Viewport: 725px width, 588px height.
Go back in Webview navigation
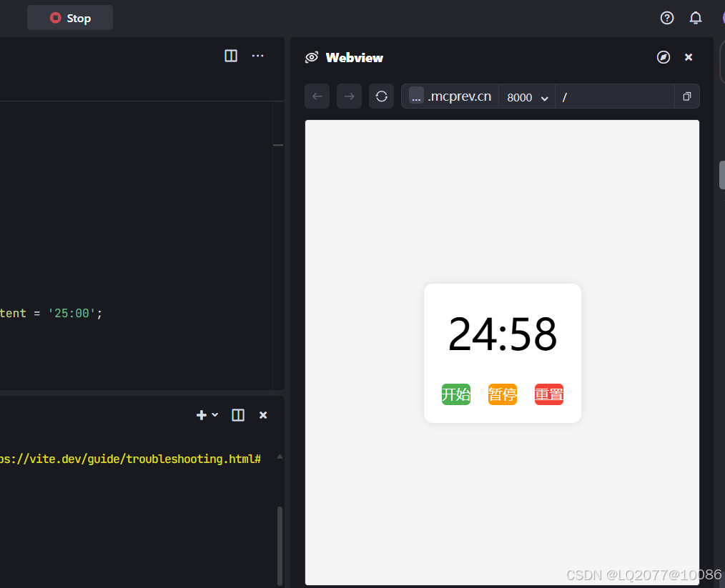[x=317, y=96]
